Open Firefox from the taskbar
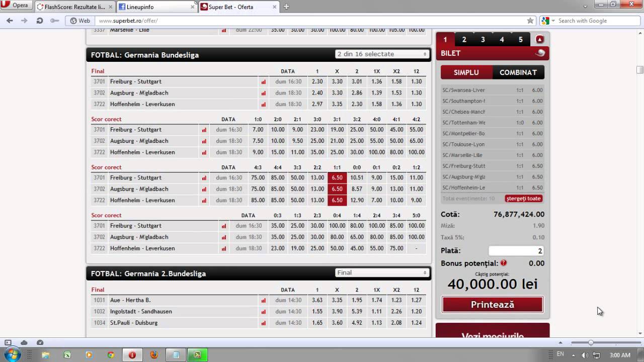 coord(153,354)
